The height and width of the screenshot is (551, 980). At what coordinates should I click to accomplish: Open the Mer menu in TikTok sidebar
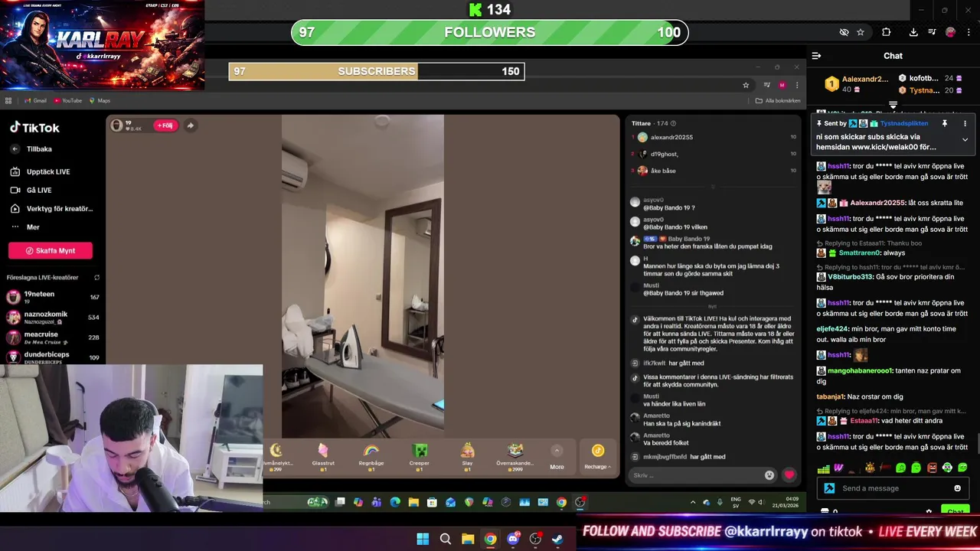(24, 227)
